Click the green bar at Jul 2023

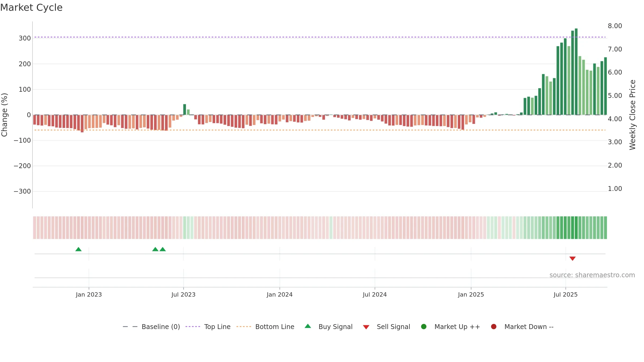[x=185, y=109]
